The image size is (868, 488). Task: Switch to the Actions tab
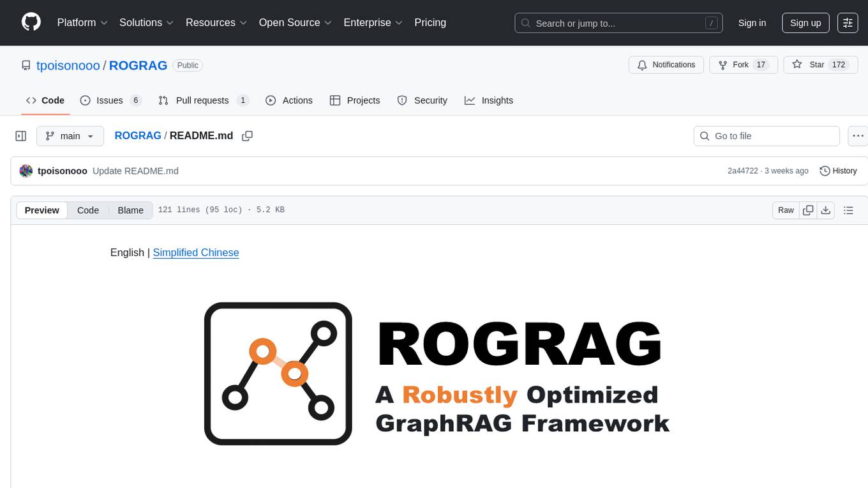[x=289, y=100]
